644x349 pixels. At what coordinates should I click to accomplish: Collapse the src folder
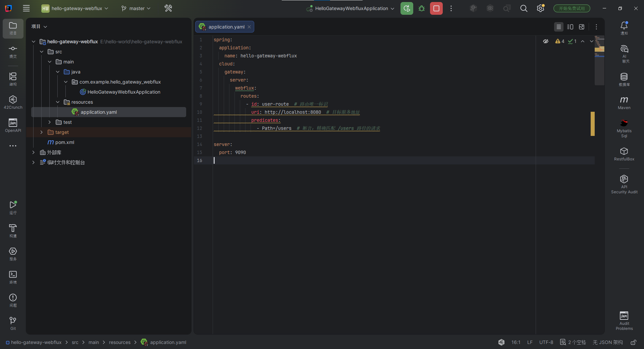pyautogui.click(x=42, y=52)
